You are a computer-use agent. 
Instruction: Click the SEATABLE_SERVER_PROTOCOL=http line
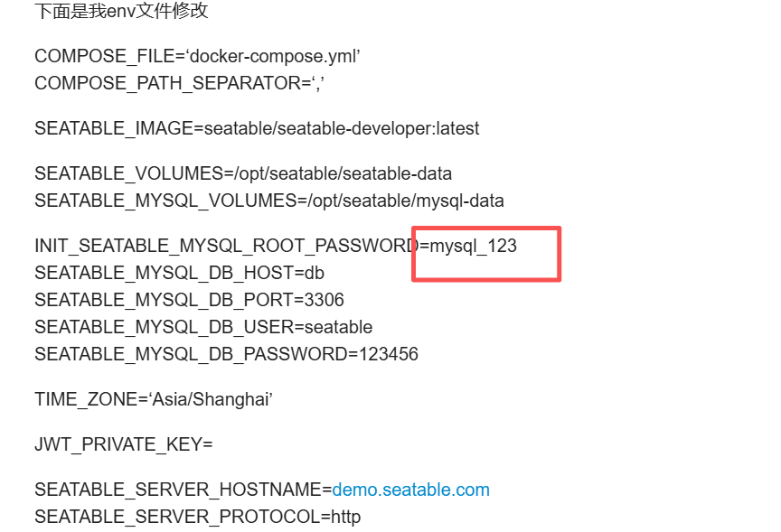(x=197, y=517)
